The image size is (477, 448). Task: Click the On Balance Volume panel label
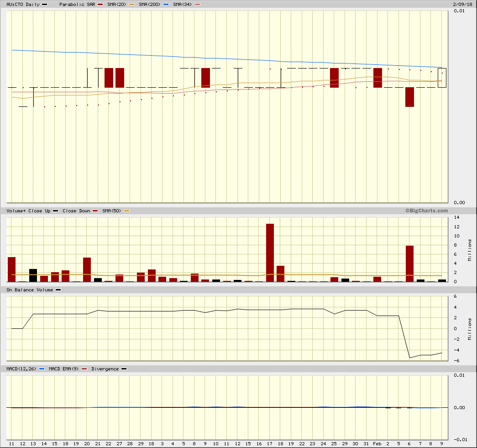pos(30,290)
